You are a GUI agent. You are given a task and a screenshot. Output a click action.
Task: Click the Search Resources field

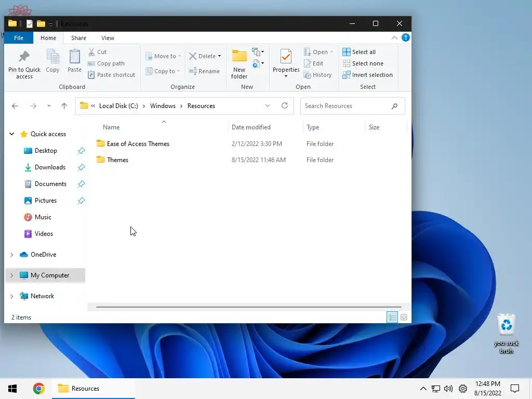[x=353, y=106]
